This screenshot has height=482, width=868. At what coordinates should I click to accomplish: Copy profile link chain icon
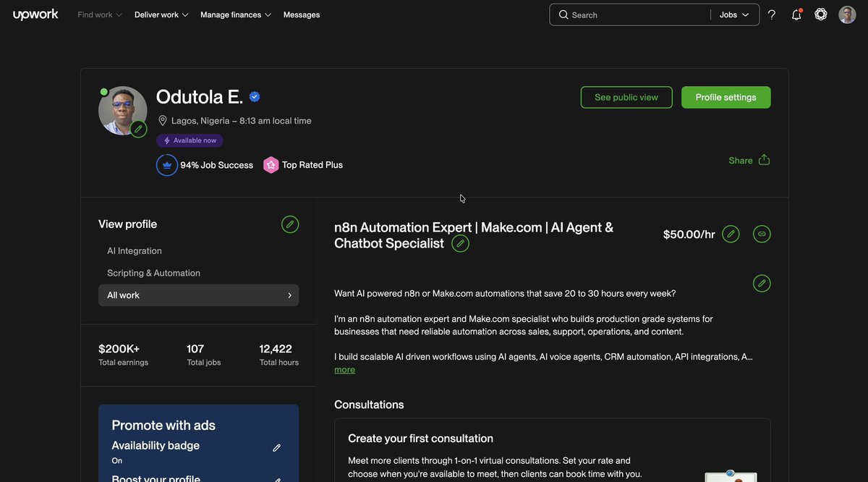[x=762, y=234]
